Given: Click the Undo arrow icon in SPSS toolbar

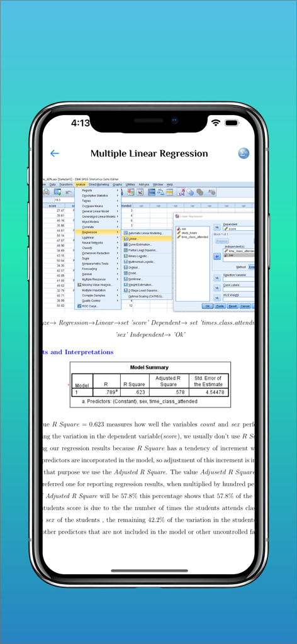Looking at the screenshot, I should 68,192.
